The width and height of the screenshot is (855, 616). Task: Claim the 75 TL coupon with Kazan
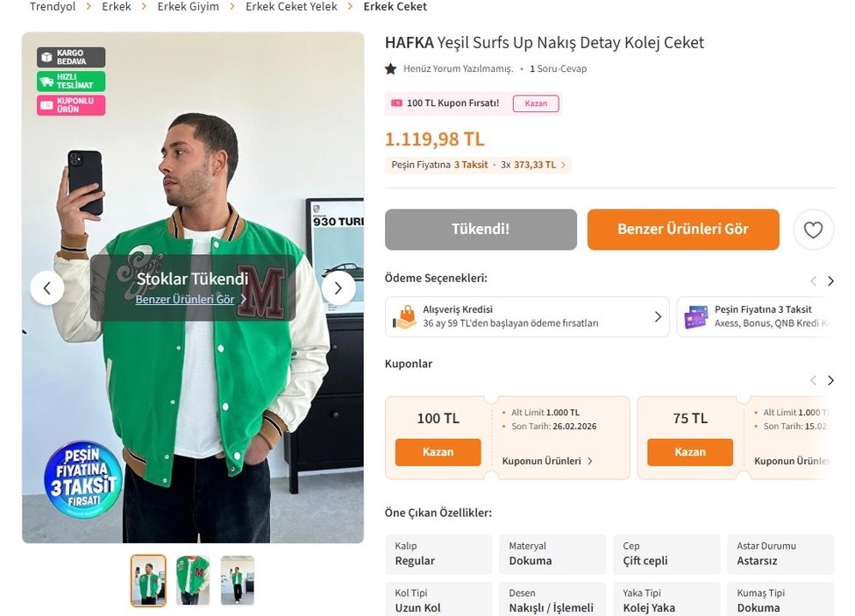689,452
